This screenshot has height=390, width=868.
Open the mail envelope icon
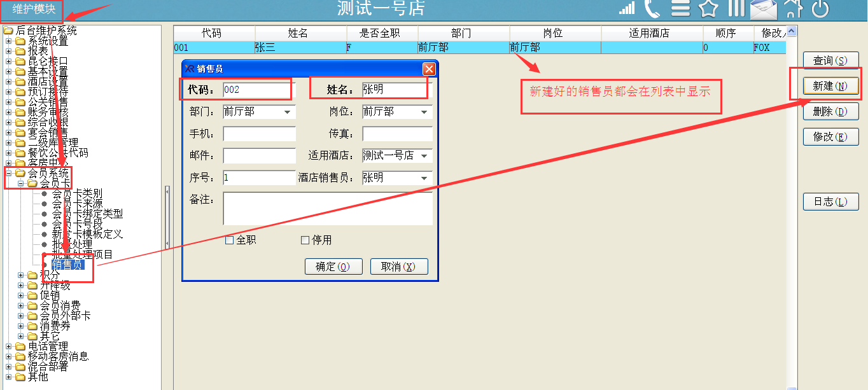click(x=764, y=9)
